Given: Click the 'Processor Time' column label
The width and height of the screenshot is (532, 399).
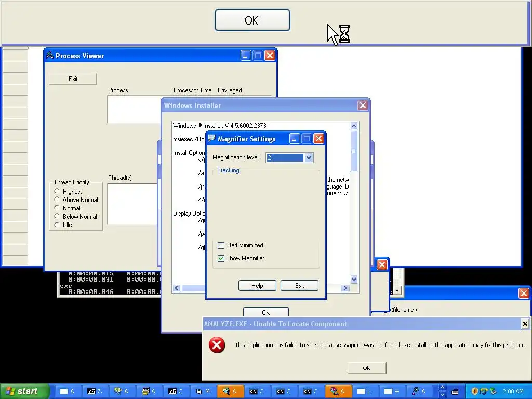Looking at the screenshot, I should coord(192,90).
